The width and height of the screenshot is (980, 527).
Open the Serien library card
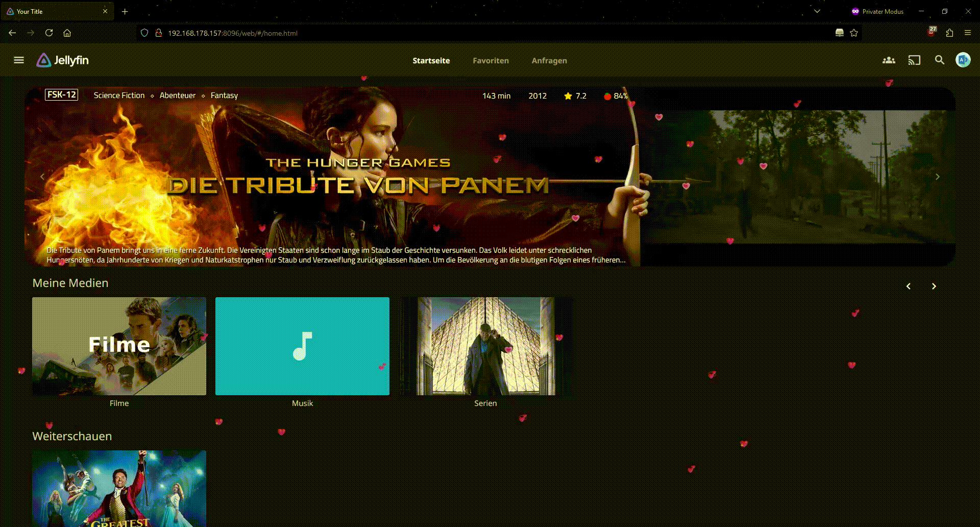[x=485, y=346]
